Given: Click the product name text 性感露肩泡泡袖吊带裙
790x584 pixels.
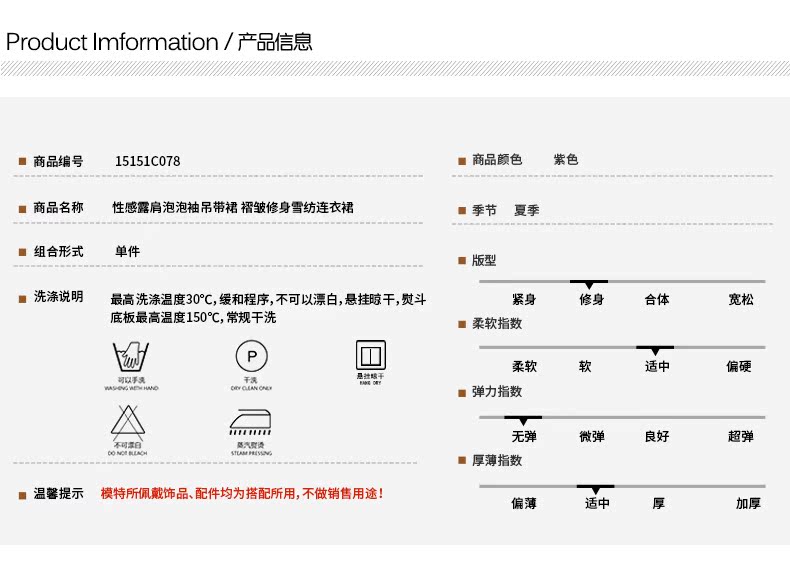Looking at the screenshot, I should coord(175,208).
